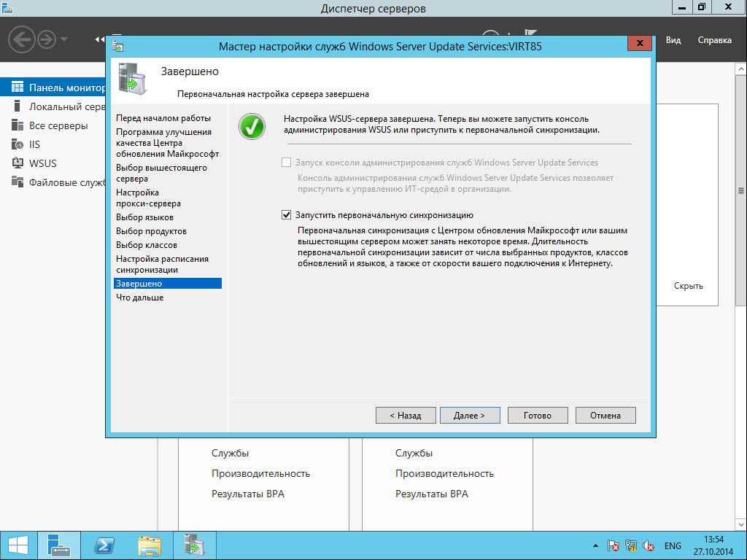Screen dimensions: 747x560
Task: Open Производительность in the right tile
Action: tap(444, 473)
